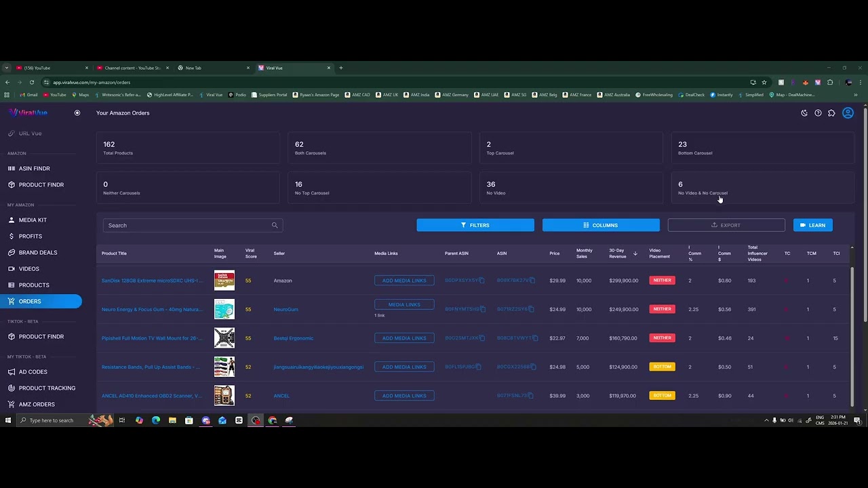Click the Search input field
Image resolution: width=868 pixels, height=488 pixels.
tap(193, 225)
